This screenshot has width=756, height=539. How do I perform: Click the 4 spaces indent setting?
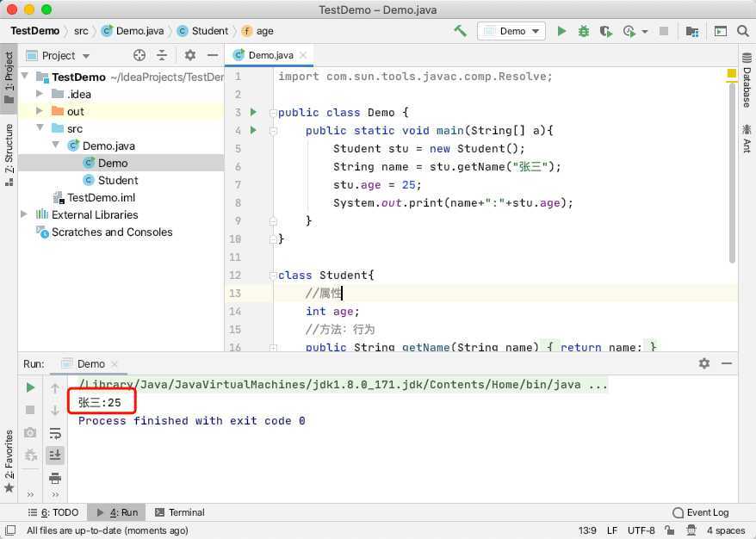coord(726,530)
